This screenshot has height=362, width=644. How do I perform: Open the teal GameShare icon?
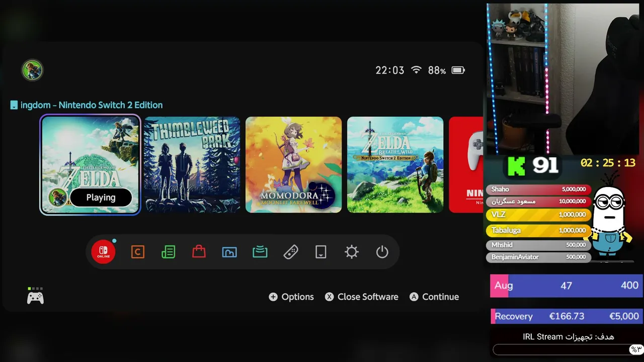pos(260,252)
